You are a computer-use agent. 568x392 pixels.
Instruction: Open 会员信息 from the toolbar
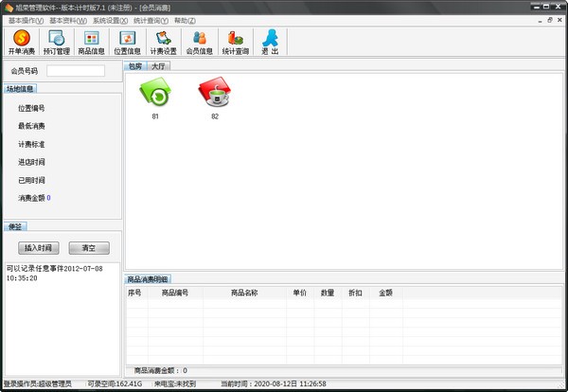(x=199, y=42)
